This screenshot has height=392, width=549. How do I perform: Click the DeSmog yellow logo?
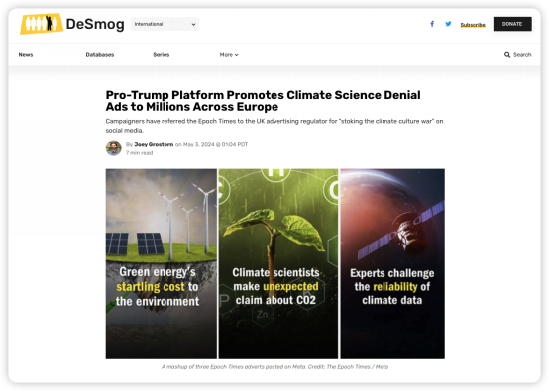[x=42, y=24]
